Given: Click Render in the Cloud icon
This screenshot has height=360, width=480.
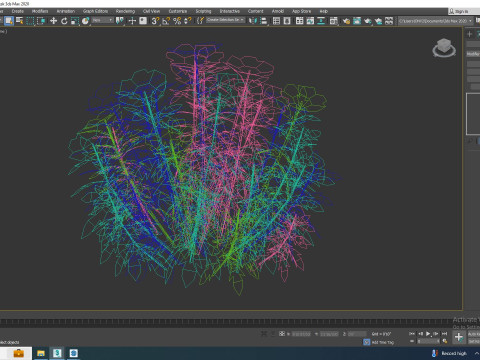Looking at the screenshot, I should click(378, 21).
